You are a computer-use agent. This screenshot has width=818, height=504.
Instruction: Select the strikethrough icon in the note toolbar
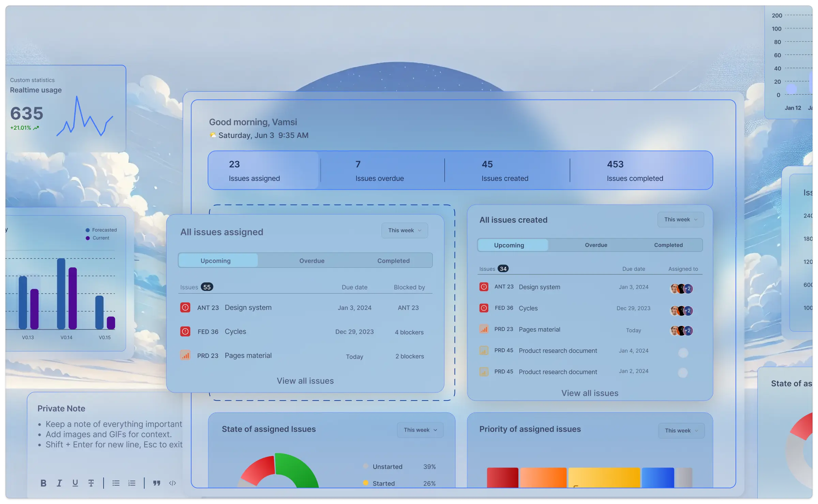[x=91, y=483]
